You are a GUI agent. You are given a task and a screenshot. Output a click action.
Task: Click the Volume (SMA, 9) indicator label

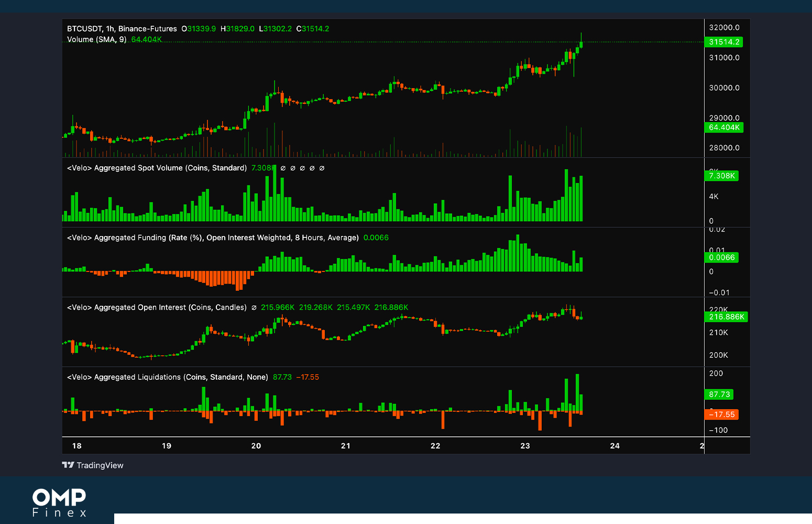tap(97, 39)
